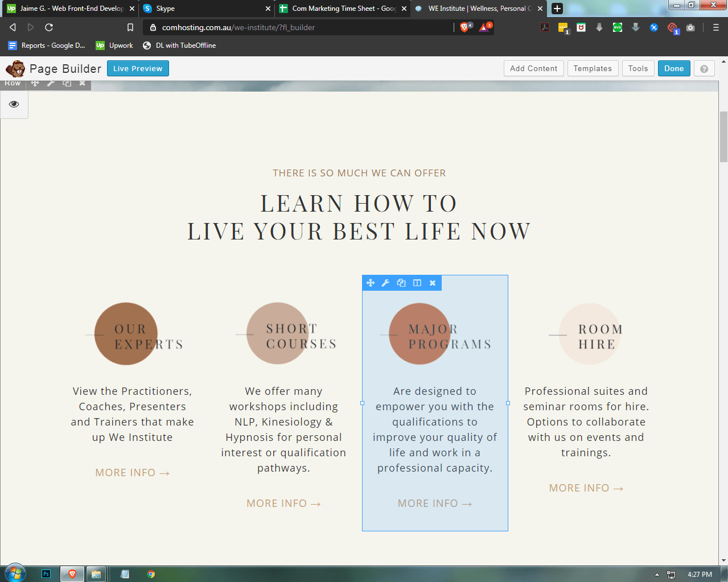Click the address bar URL field
This screenshot has height=582, width=728.
299,27
